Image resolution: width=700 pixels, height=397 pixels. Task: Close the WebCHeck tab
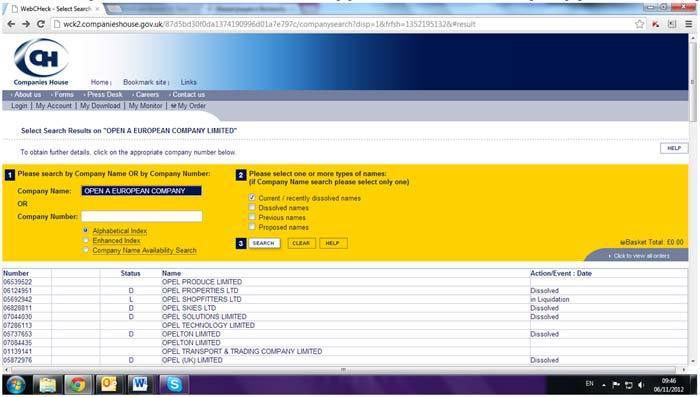(97, 9)
